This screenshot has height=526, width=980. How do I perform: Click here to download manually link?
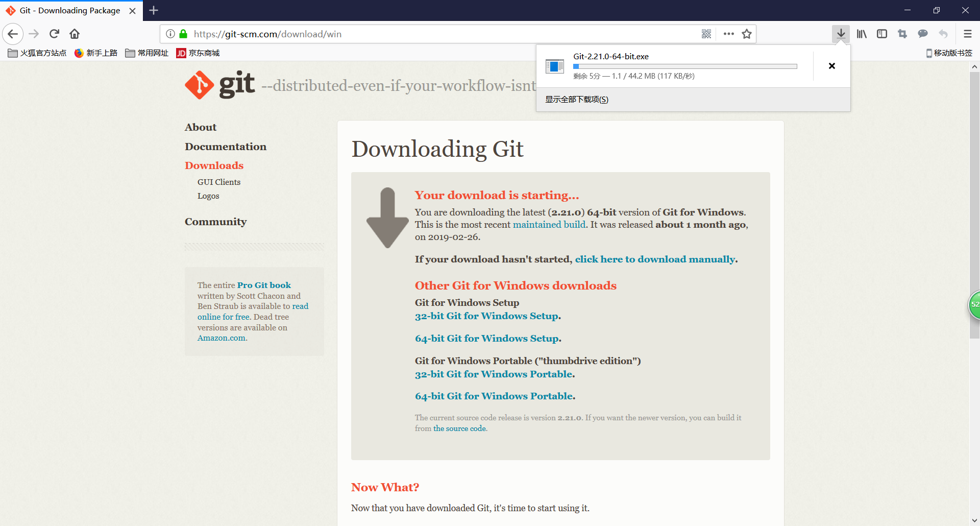655,259
